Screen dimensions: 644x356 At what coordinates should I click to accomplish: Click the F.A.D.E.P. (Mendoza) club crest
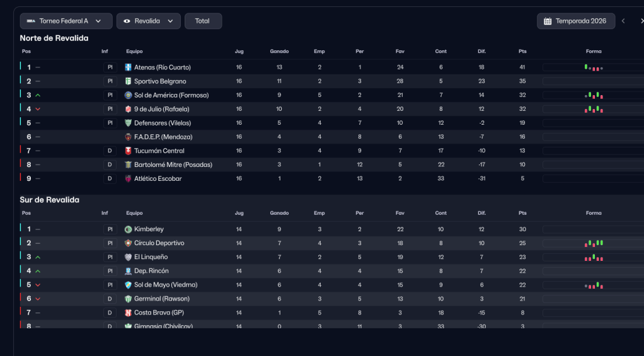pyautogui.click(x=129, y=137)
